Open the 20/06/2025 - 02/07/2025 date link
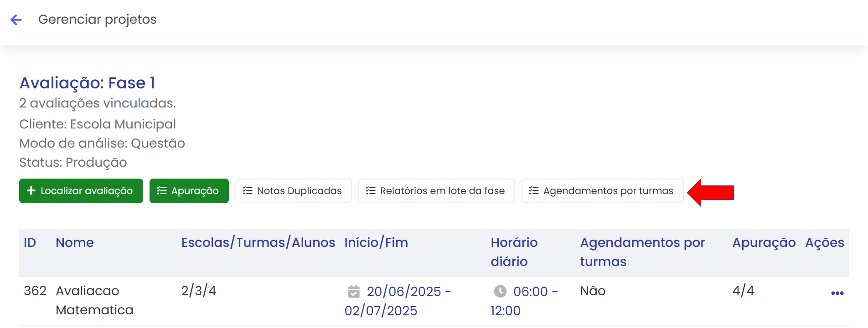The height and width of the screenshot is (328, 868). click(398, 301)
